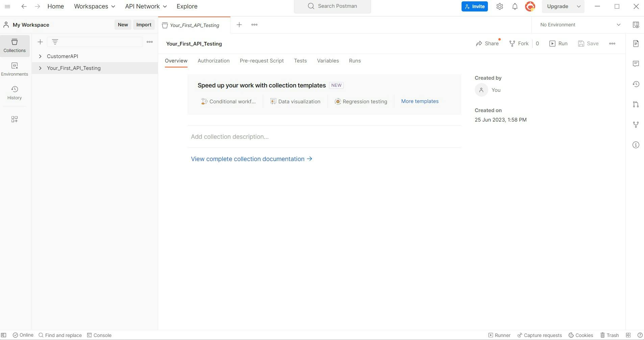
Task: Choose Regression testing template
Action: click(361, 102)
